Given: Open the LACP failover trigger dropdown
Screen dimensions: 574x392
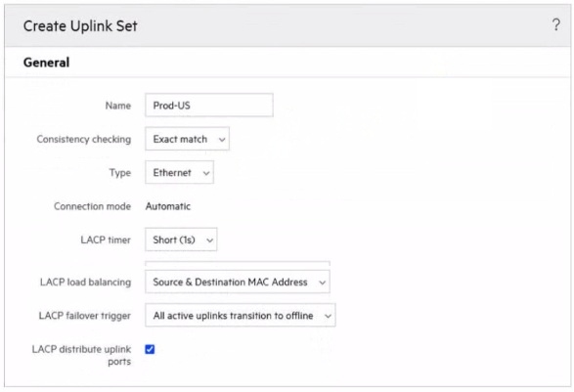Looking at the screenshot, I should pyautogui.click(x=241, y=315).
